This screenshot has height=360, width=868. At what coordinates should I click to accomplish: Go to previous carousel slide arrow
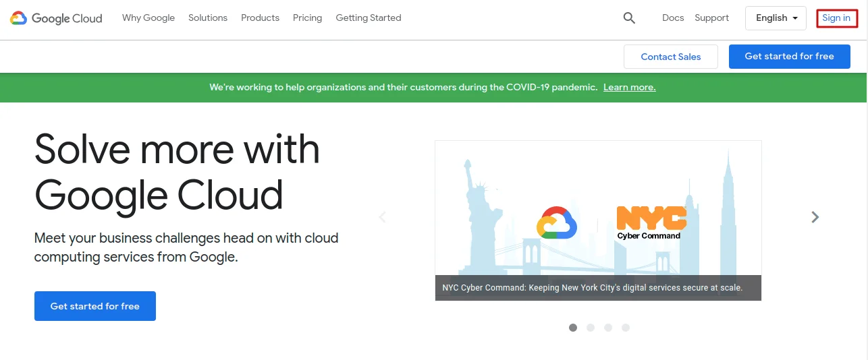pyautogui.click(x=382, y=217)
